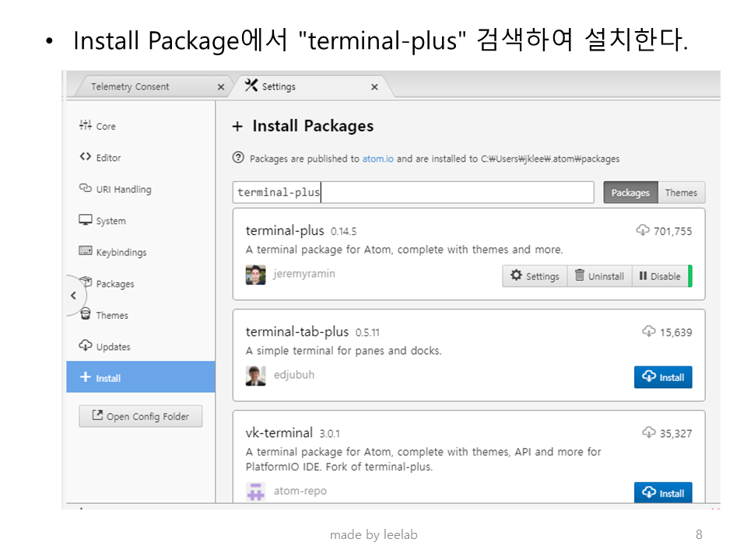Viewport: 747px width, 560px height.
Task: Open jeremyramin author link
Action: 304,274
